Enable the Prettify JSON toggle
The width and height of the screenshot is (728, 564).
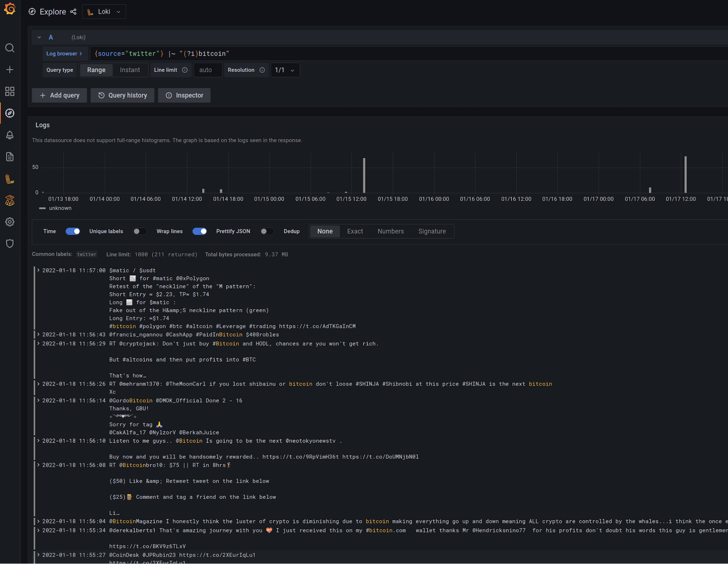[267, 231]
